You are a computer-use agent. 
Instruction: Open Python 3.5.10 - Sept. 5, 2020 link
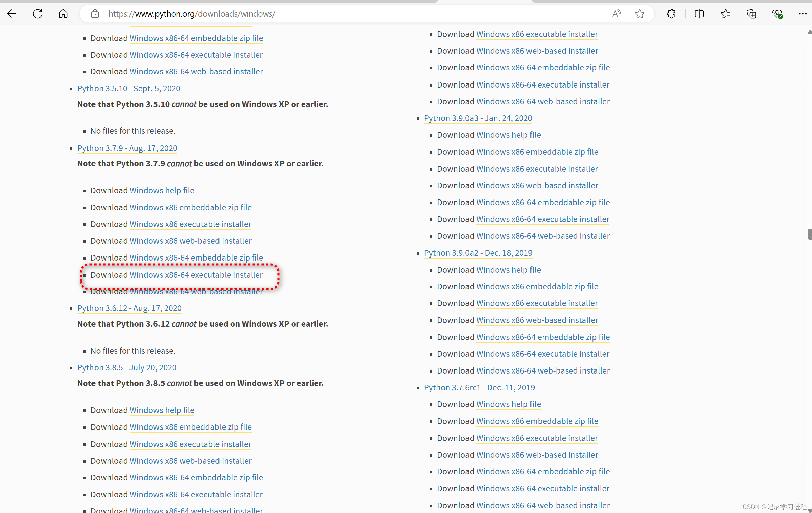pyautogui.click(x=128, y=89)
